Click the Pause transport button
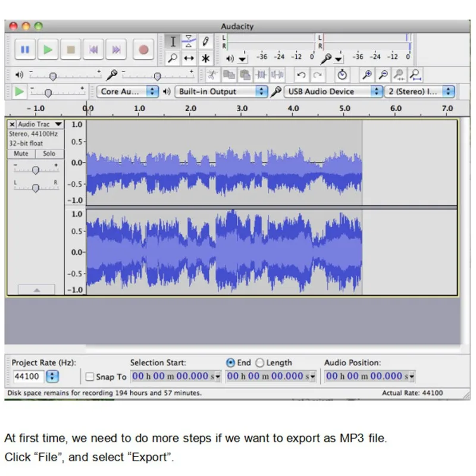Screen dimensions: 476x476 pos(25,49)
